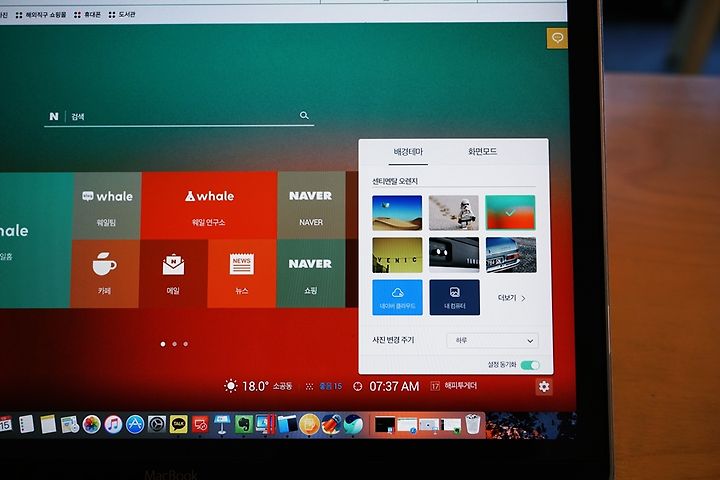The width and height of the screenshot is (720, 480).
Task: Select the Stormtrooper background thumbnail
Action: pyautogui.click(x=454, y=213)
